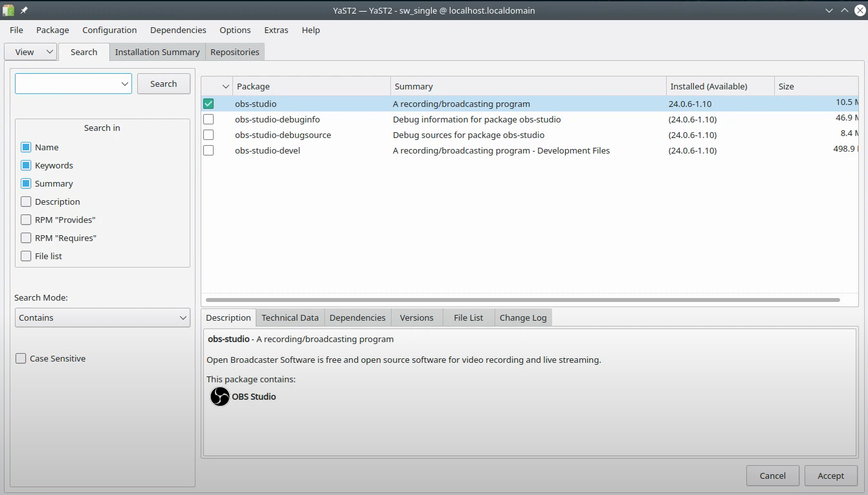Open the Search Mode "Contains" dropdown

[102, 317]
